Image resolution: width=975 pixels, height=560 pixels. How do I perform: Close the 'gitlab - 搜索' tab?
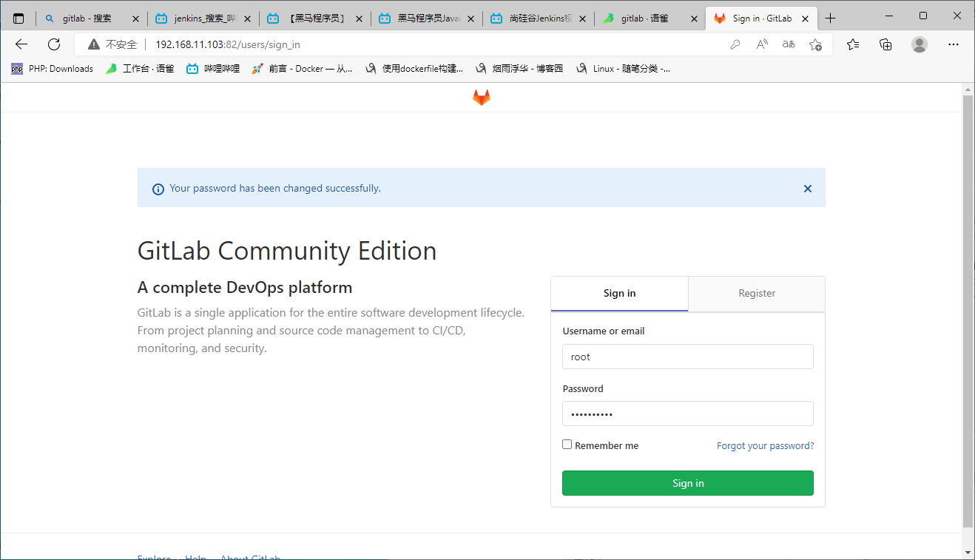click(135, 18)
